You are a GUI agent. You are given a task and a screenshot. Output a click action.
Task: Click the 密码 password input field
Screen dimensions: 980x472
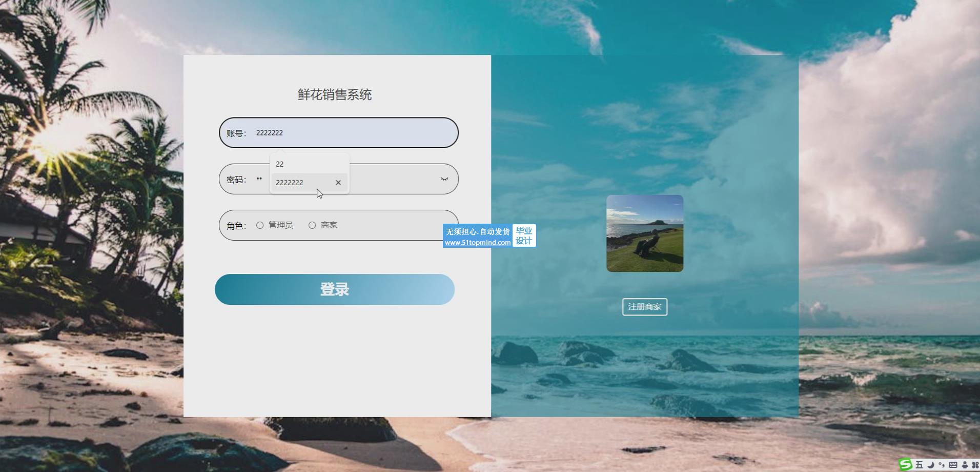pyautogui.click(x=395, y=179)
